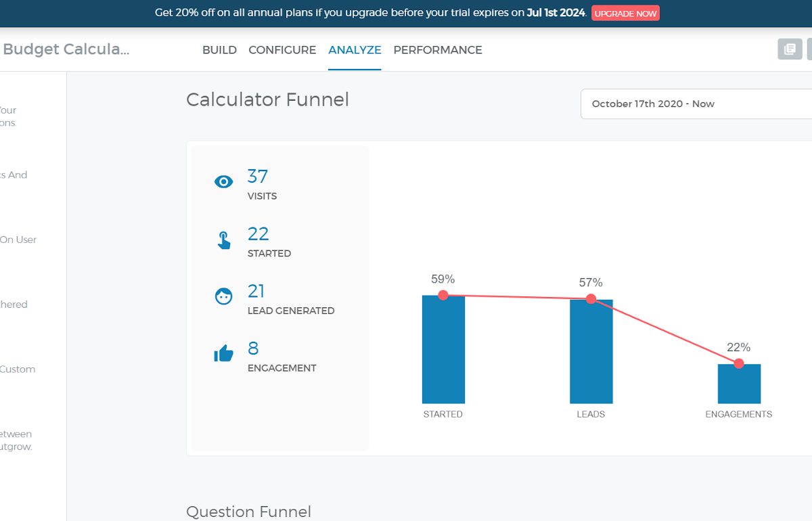The height and width of the screenshot is (521, 812).
Task: Go to the Performance tab
Action: pyautogui.click(x=438, y=50)
